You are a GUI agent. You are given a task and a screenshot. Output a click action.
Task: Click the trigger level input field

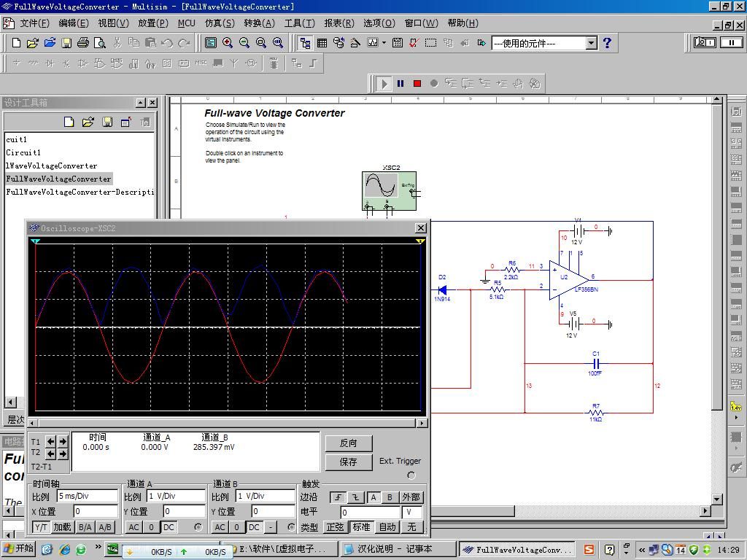tap(370, 513)
